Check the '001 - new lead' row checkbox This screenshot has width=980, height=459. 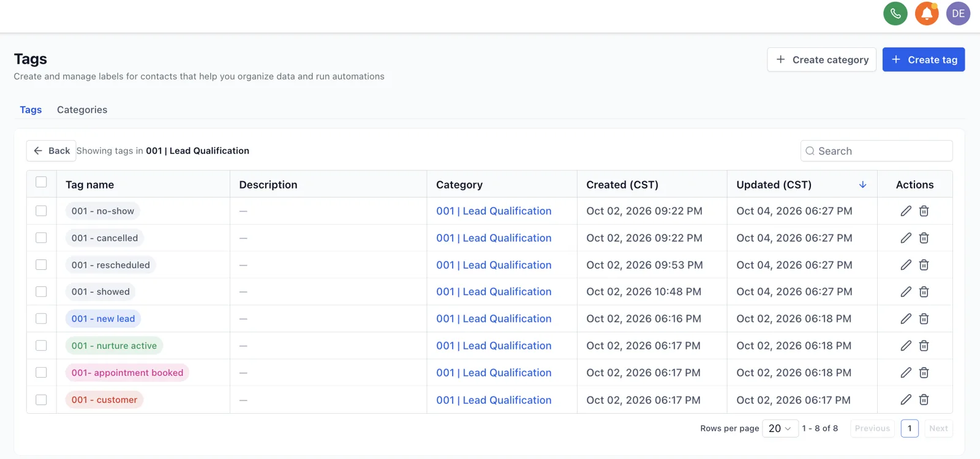pos(41,318)
